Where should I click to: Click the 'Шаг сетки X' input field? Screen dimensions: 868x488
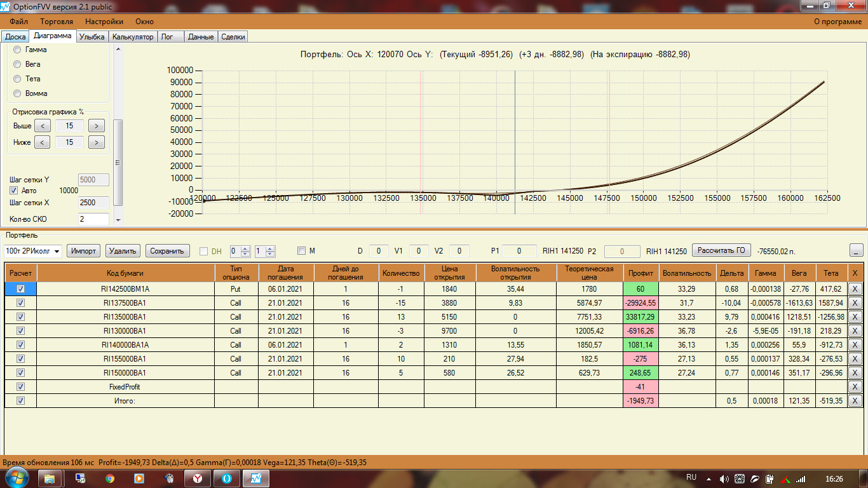93,203
